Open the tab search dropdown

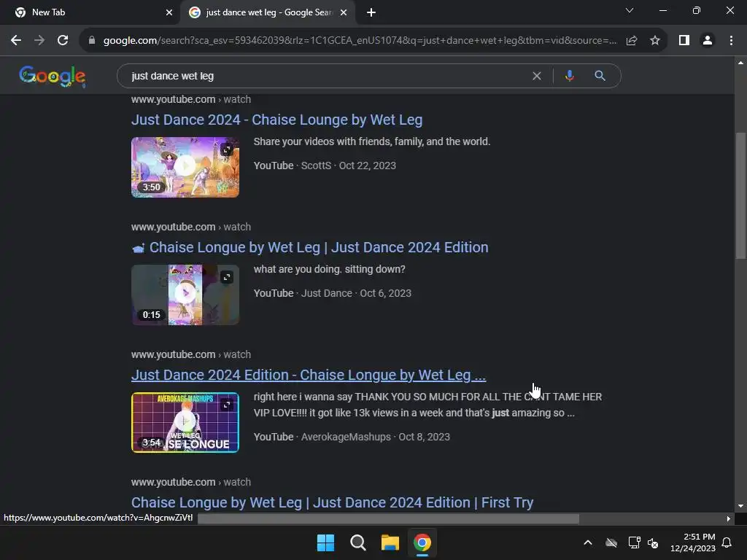pos(630,10)
